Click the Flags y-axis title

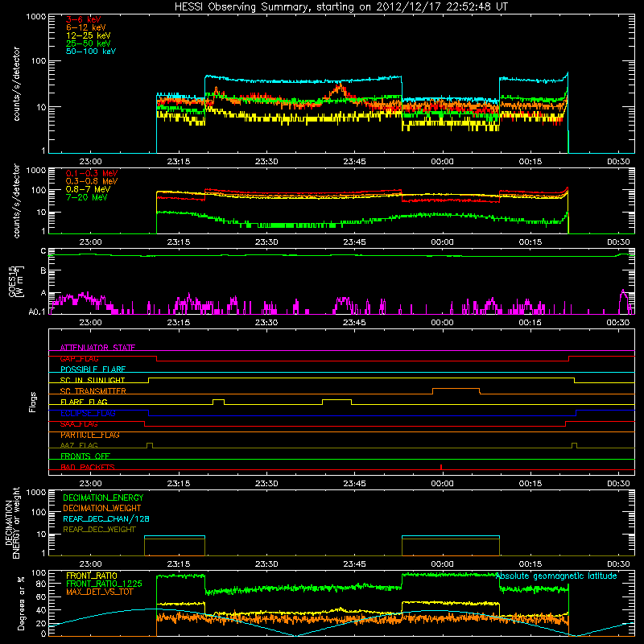pos(33,402)
